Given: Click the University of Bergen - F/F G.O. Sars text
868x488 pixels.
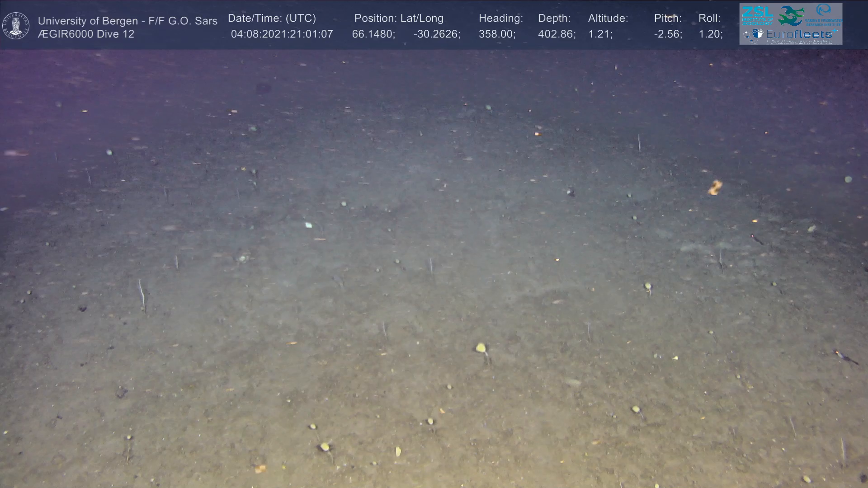Looking at the screenshot, I should [x=127, y=21].
